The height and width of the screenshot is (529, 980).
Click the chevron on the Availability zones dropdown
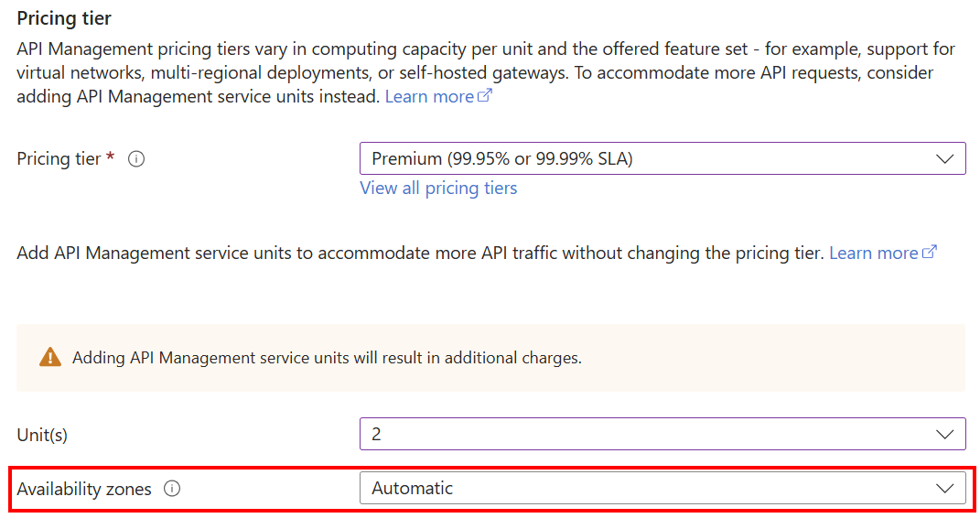946,488
